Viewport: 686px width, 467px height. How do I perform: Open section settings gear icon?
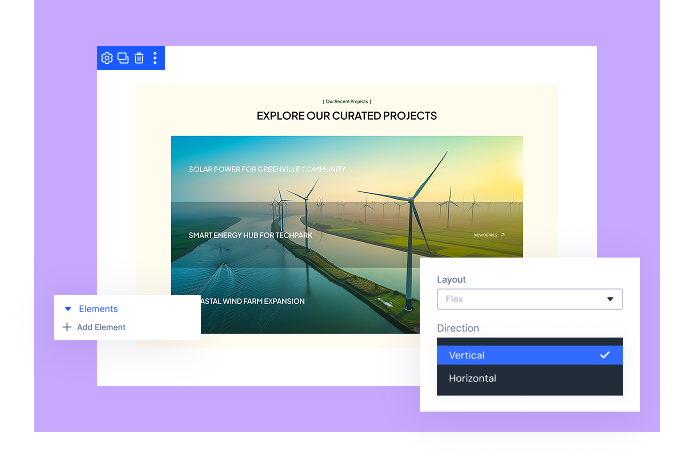107,58
